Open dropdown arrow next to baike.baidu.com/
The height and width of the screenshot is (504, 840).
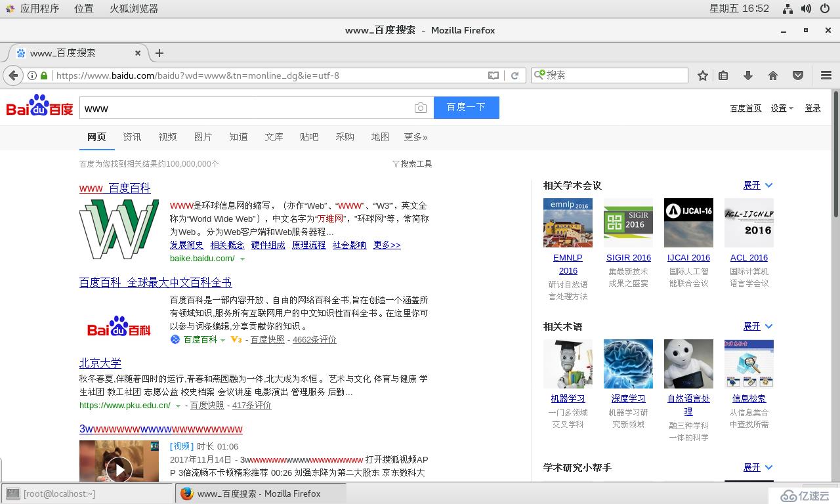point(242,259)
